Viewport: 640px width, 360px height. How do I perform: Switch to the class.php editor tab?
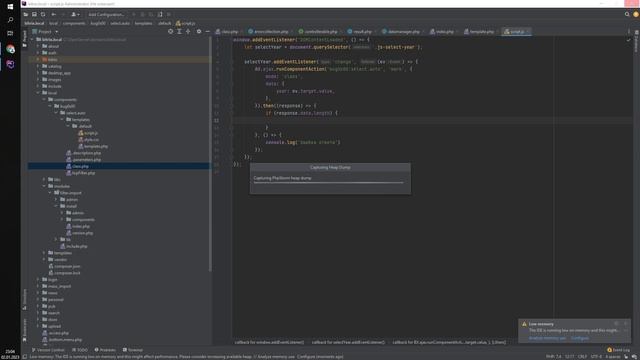228,31
